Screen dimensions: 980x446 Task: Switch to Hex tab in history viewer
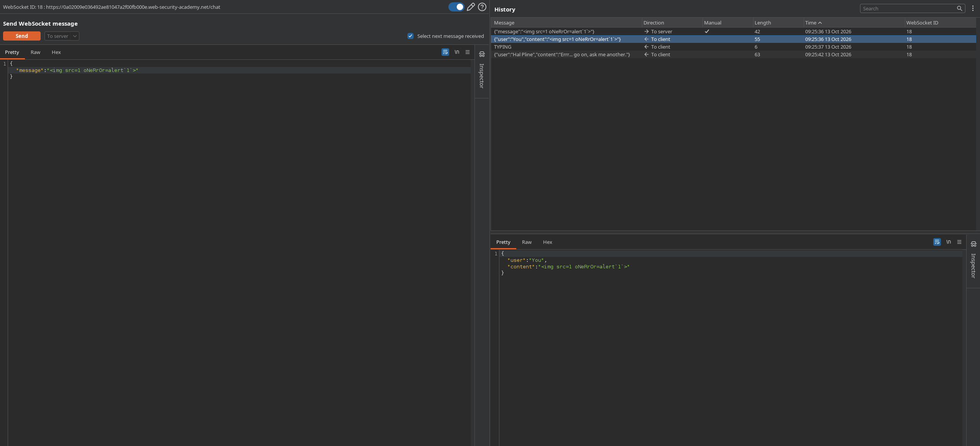tap(547, 242)
